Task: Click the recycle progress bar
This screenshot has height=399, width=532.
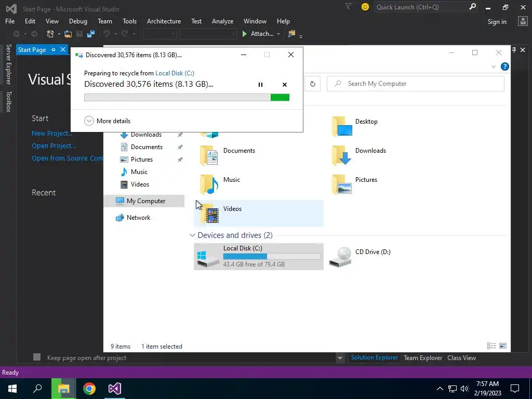Action: (x=187, y=98)
